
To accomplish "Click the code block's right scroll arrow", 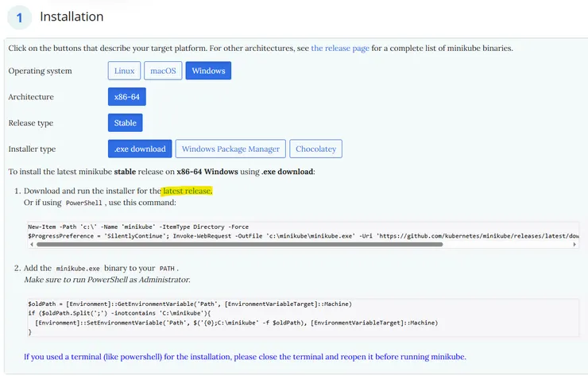I will tap(574, 244).
